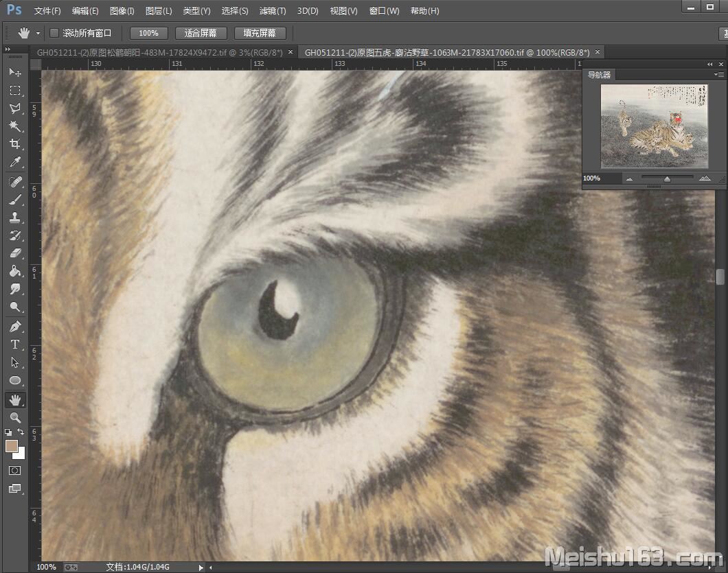Open the background color swatch
Image resolution: width=728 pixels, height=573 pixels.
click(x=20, y=454)
